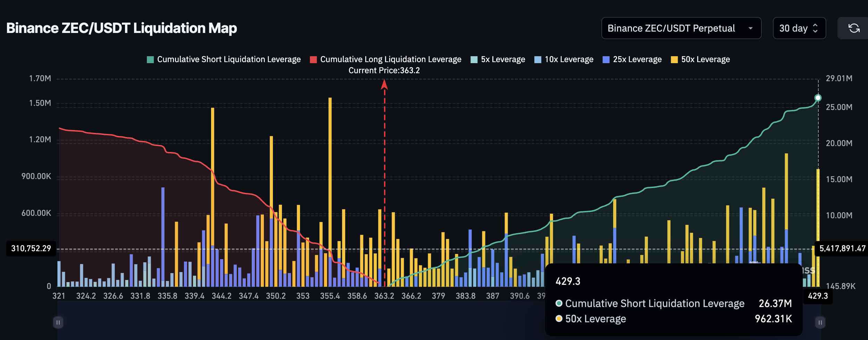Click the up/down chevrons beside 30 day
This screenshot has height=340, width=868.
(816, 28)
